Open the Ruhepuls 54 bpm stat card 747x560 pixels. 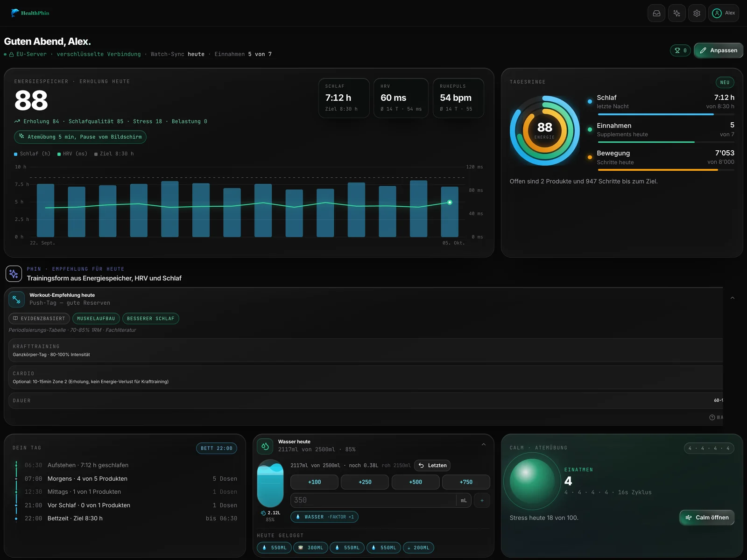458,98
